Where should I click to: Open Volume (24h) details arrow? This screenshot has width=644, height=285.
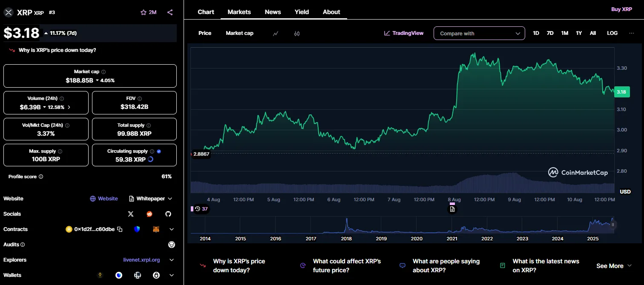point(69,107)
